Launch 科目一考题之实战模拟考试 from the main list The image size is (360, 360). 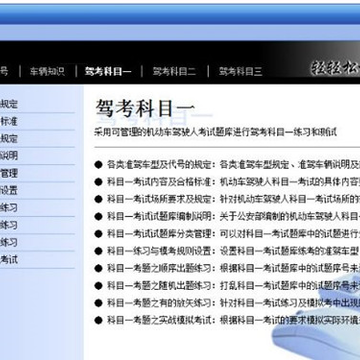tap(159, 320)
